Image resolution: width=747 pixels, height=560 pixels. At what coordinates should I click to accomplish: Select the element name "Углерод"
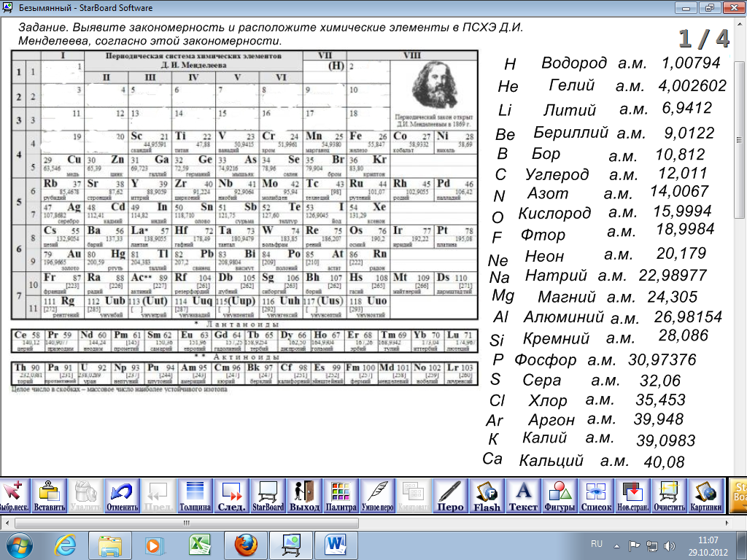click(557, 175)
